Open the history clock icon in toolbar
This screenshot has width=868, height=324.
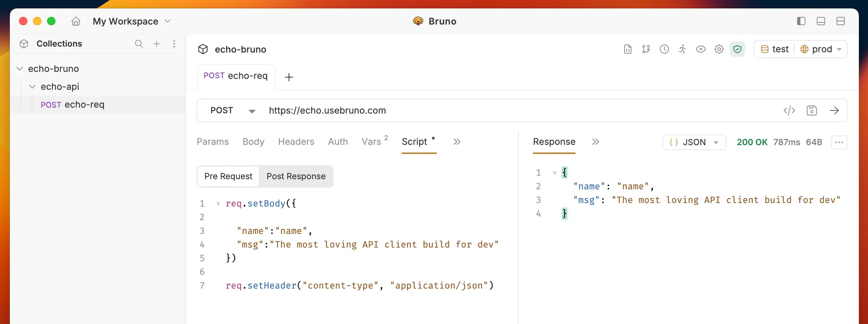(664, 49)
